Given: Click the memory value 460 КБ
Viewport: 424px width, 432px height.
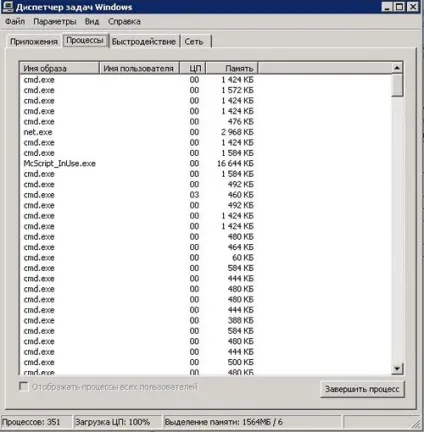Looking at the screenshot, I should 241,195.
